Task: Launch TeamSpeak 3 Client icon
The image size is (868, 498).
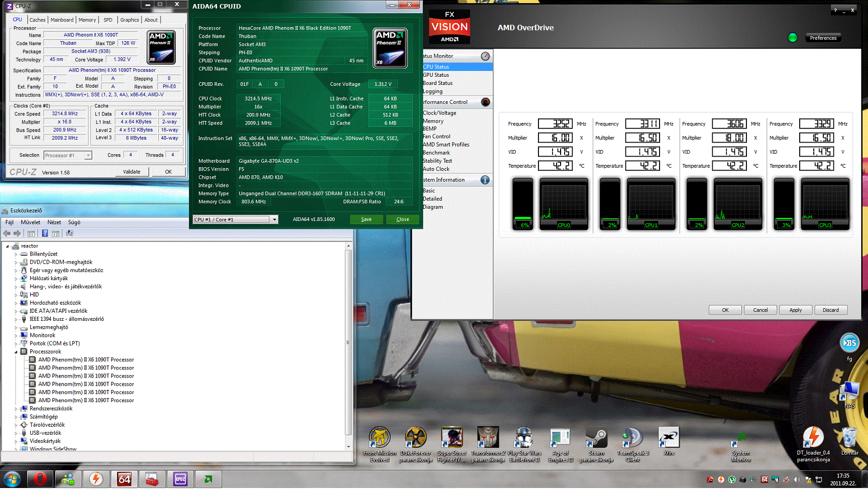Action: pyautogui.click(x=633, y=444)
